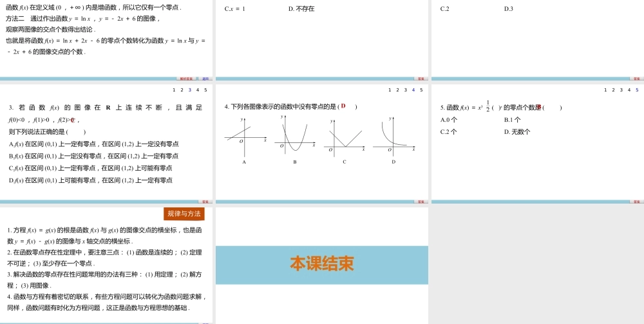Click option A.0 个 in question 5

448,120
